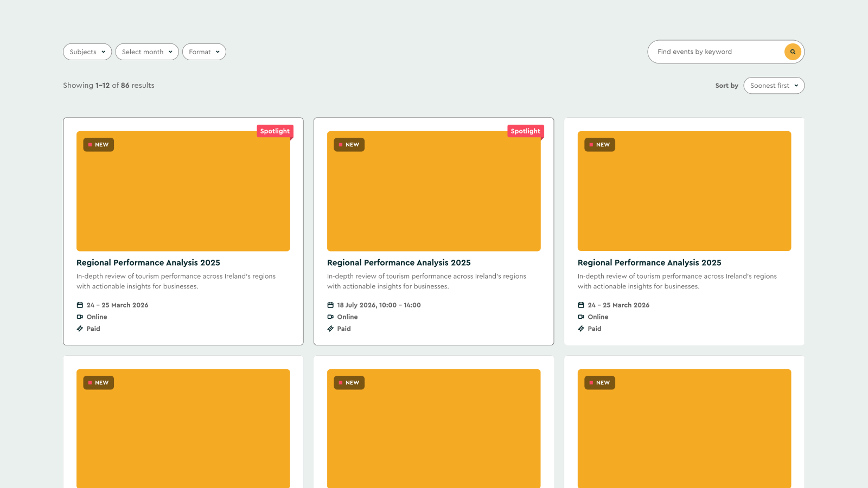Open the orange thumbnail of the 18 July event
This screenshot has height=488, width=868.
click(434, 191)
